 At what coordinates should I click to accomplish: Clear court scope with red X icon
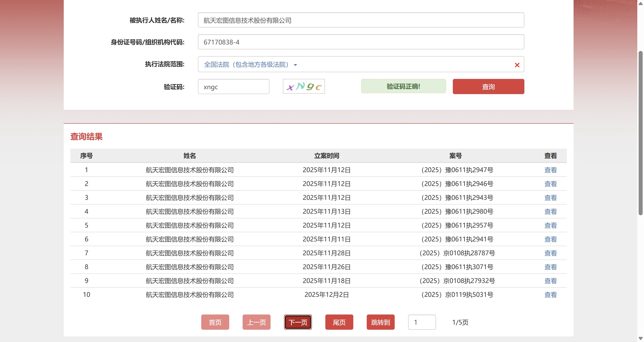(x=517, y=65)
